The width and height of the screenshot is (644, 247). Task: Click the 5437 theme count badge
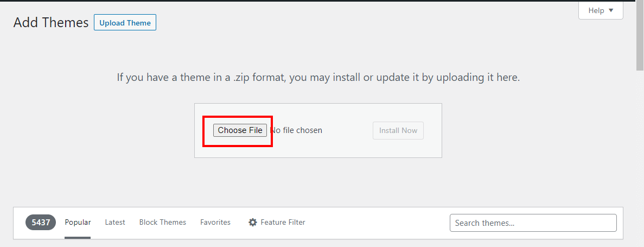pyautogui.click(x=41, y=223)
